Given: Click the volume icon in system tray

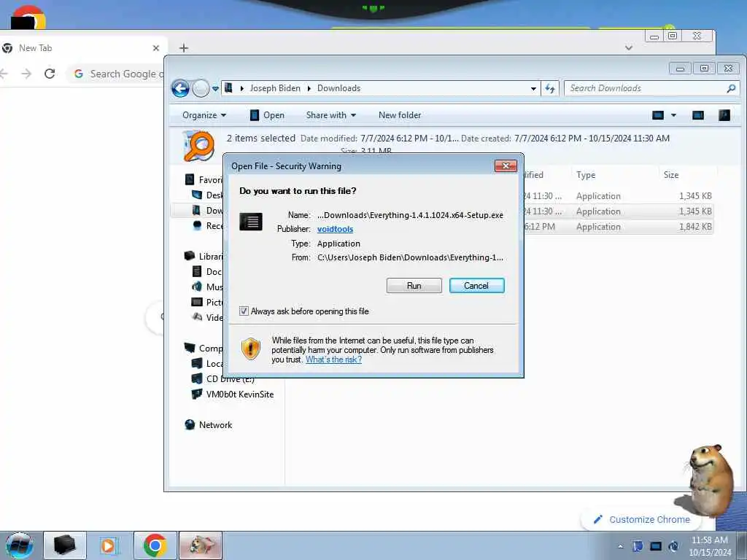Looking at the screenshot, I should (x=673, y=546).
